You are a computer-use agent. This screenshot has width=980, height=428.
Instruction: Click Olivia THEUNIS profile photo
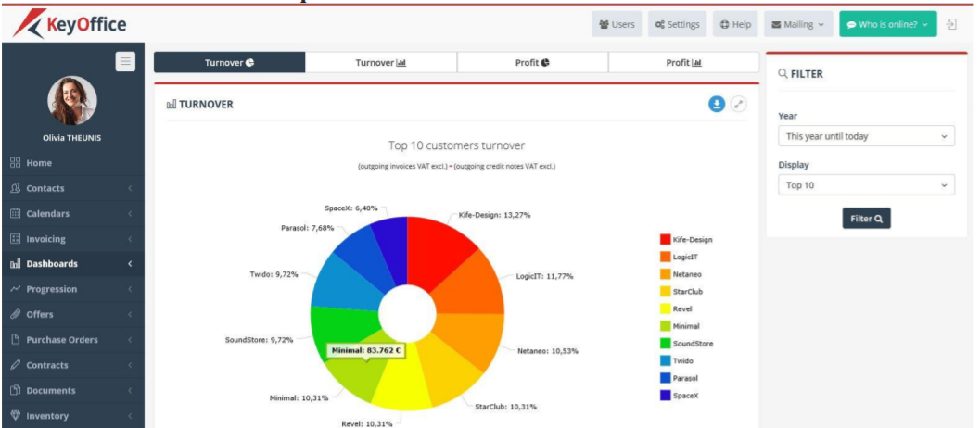coord(72,101)
